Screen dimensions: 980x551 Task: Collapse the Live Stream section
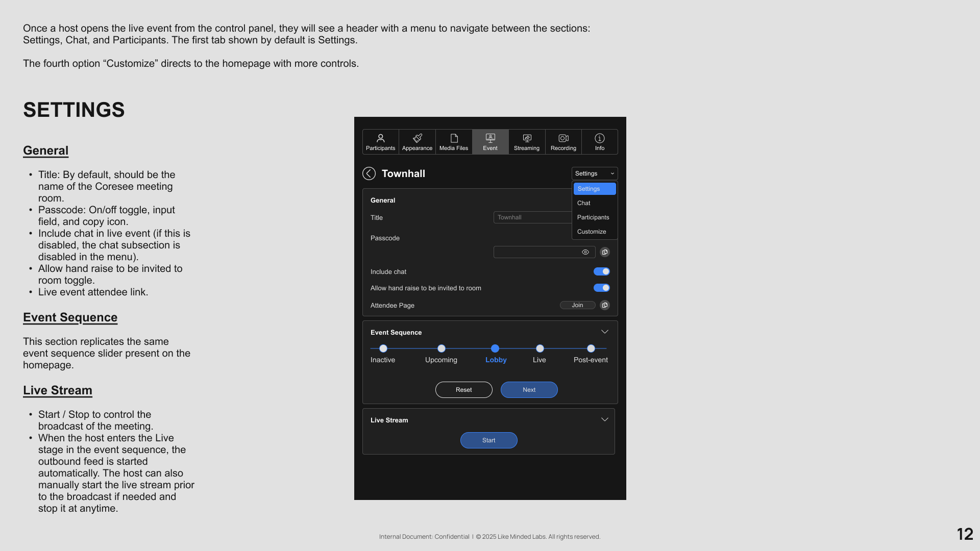605,420
